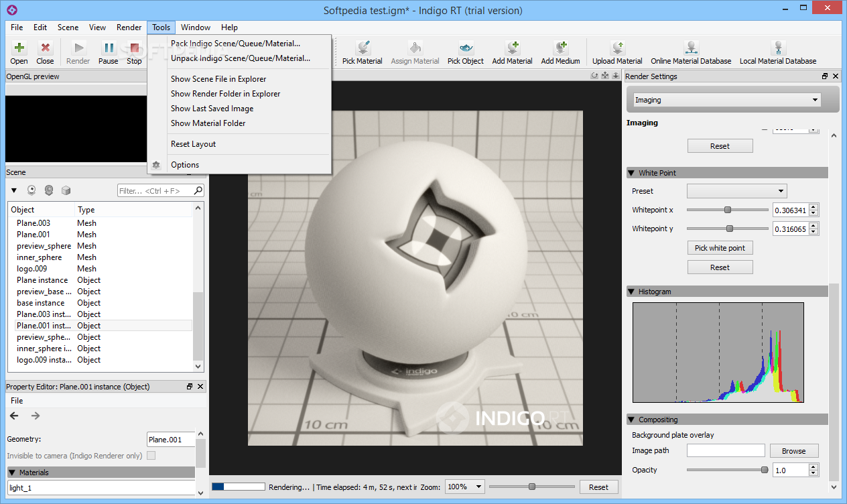
Task: Go forward in the Property Editor
Action: point(36,416)
